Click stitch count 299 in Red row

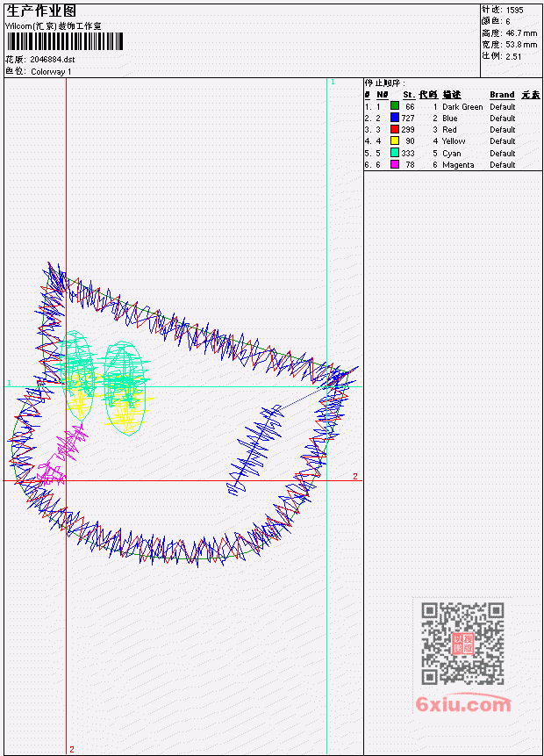click(x=408, y=130)
